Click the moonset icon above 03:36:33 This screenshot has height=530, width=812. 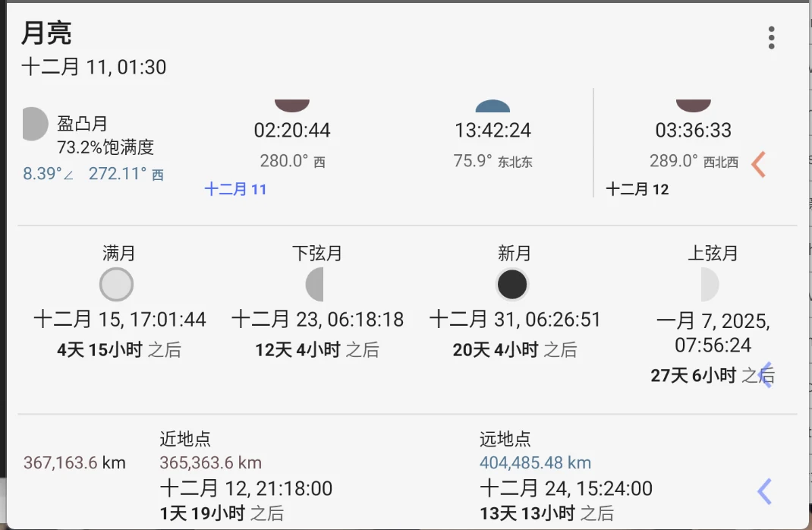click(694, 106)
